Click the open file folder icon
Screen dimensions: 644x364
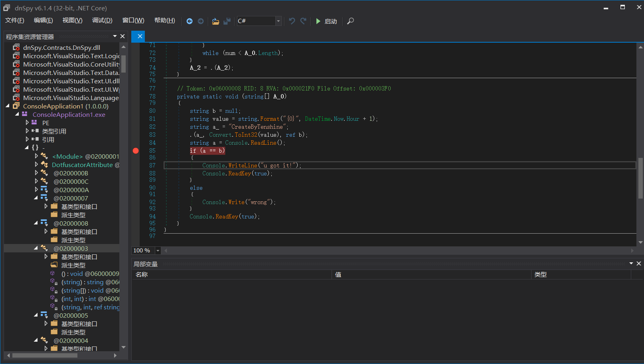(215, 21)
